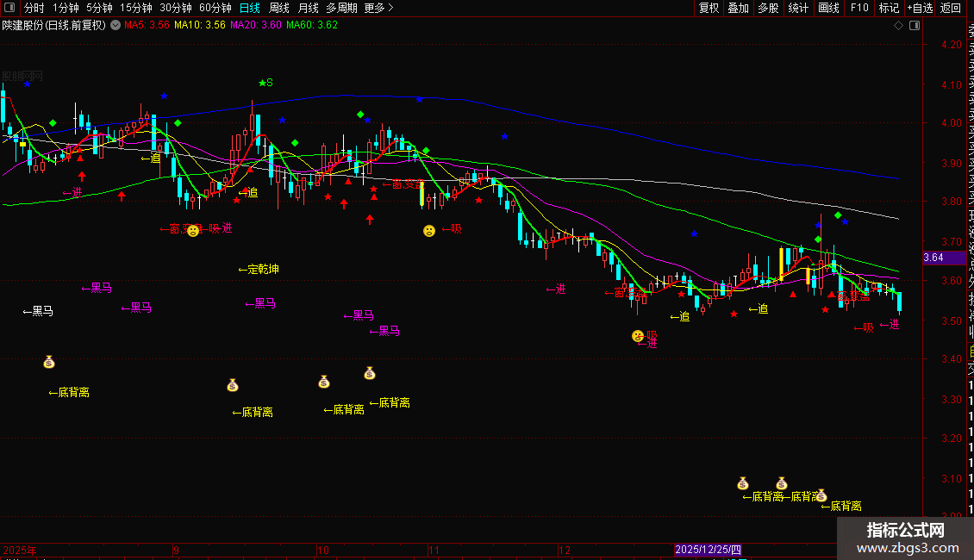Open the F10 company info
This screenshot has height=560, width=974.
coord(859,8)
